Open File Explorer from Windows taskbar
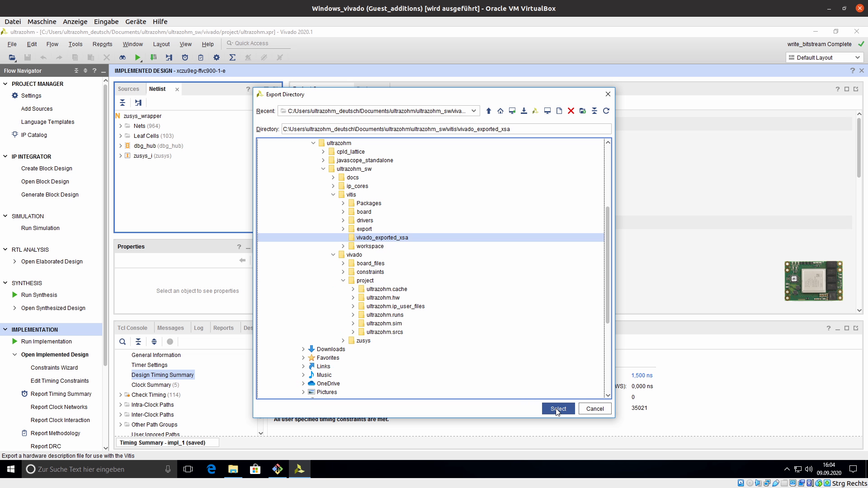 (233, 469)
